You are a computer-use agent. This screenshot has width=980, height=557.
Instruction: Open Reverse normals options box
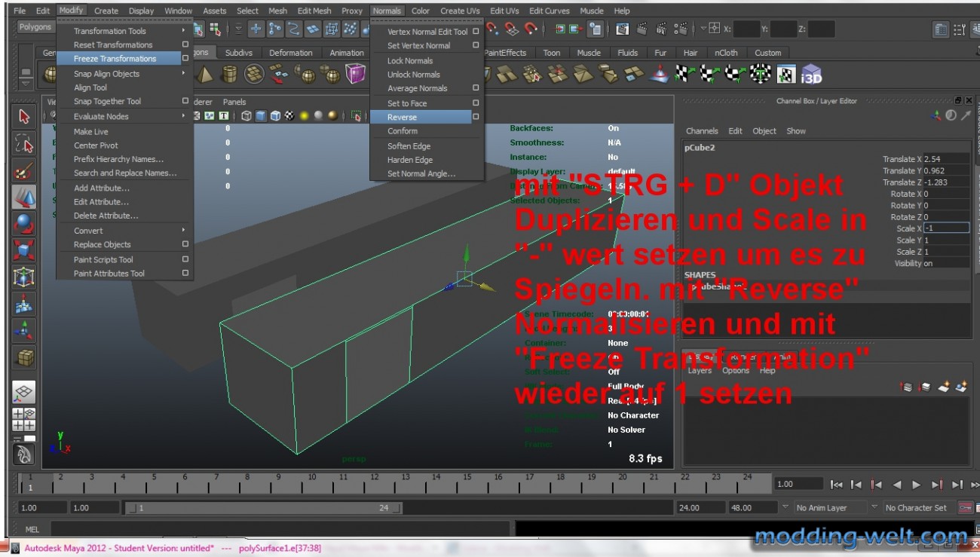click(x=476, y=117)
